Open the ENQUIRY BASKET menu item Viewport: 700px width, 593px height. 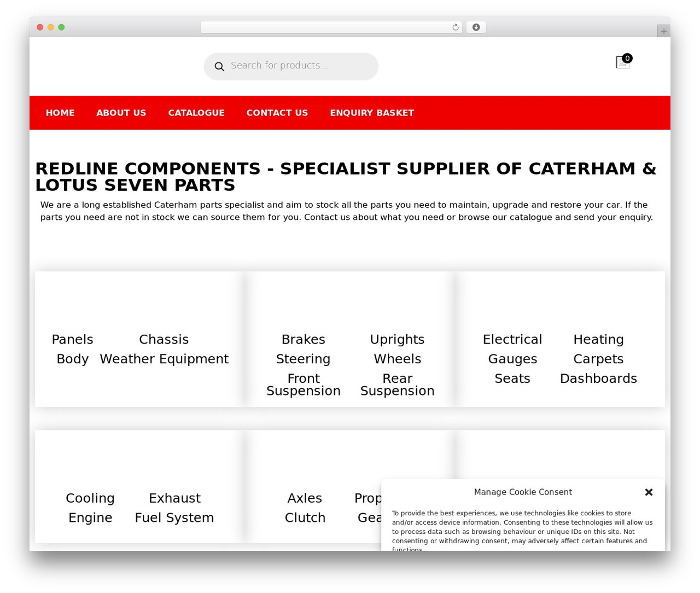(x=372, y=113)
